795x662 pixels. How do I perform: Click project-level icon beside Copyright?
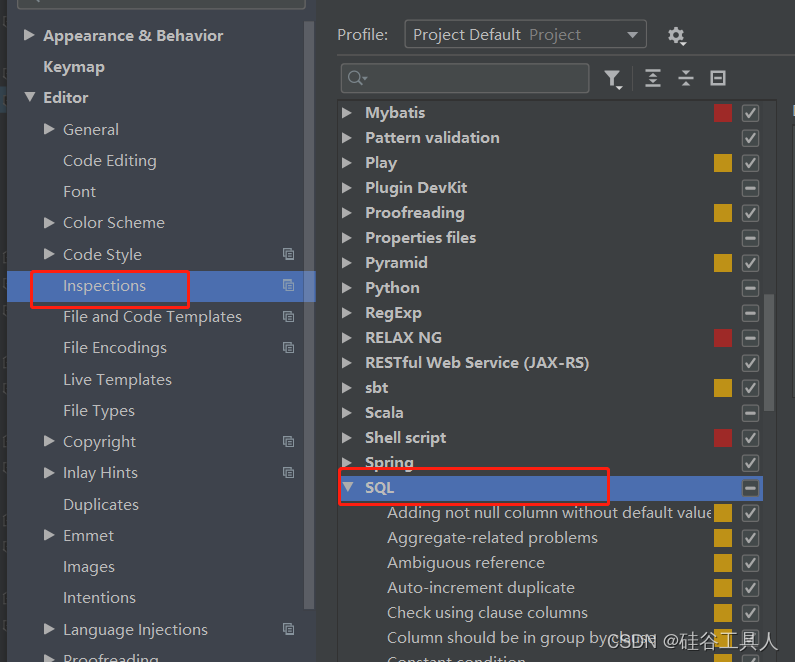288,442
